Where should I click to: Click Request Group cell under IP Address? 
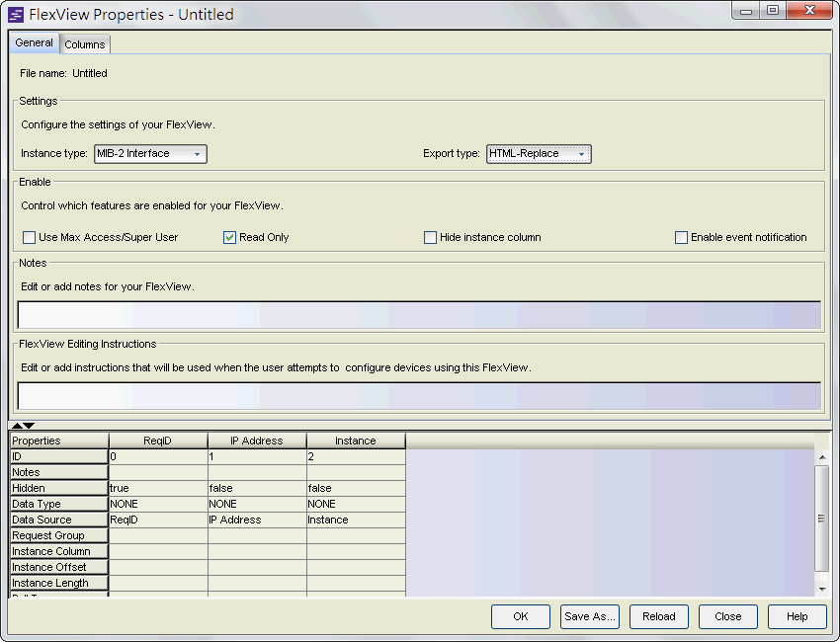tap(257, 535)
